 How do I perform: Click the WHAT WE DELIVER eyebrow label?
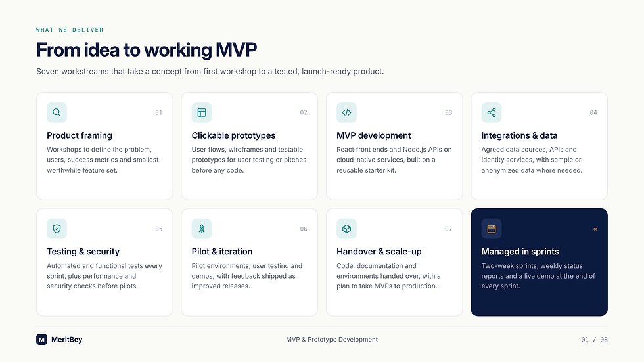(x=70, y=30)
